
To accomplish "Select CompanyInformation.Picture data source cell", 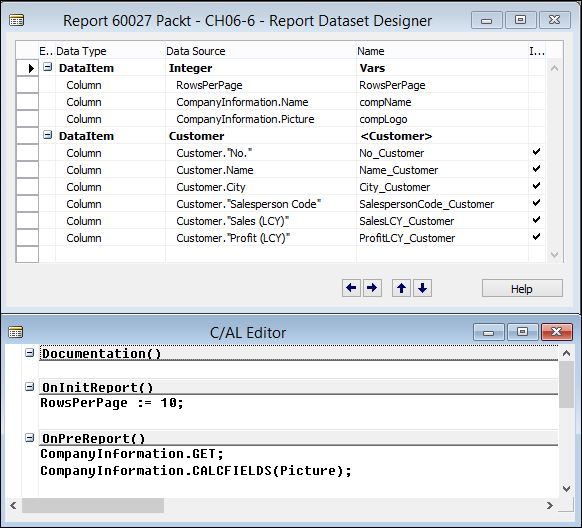I will (261, 119).
